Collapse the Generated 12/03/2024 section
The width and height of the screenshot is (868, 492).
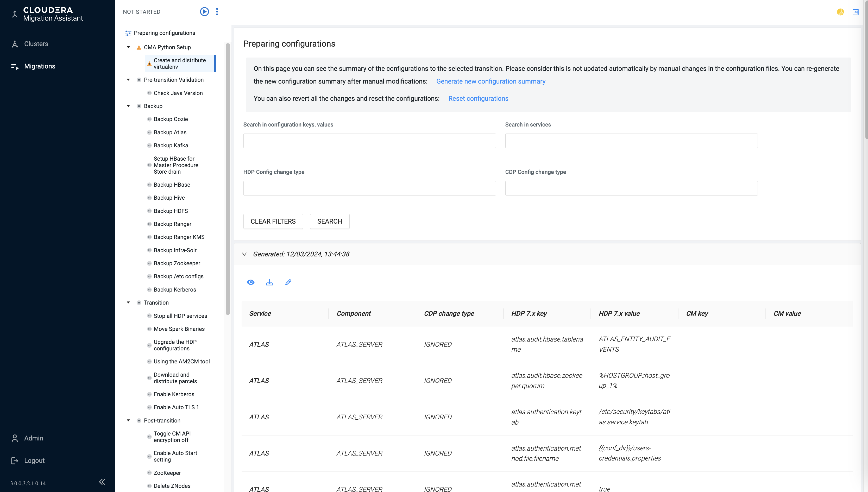tap(245, 254)
